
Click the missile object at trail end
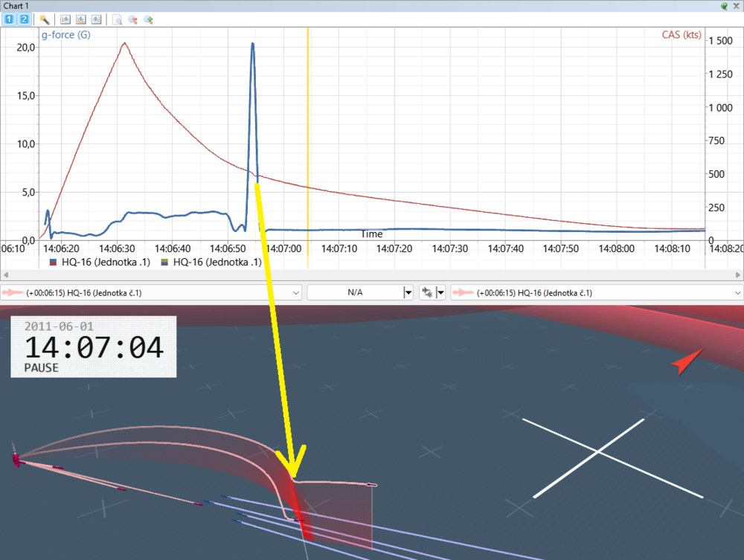[x=371, y=485]
